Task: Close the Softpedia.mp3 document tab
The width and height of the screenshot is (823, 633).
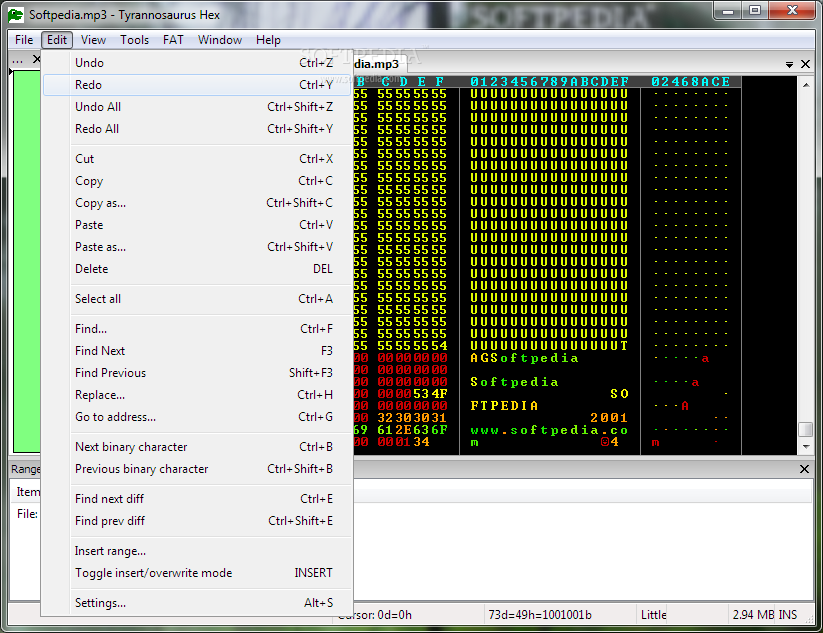Action: pos(805,64)
